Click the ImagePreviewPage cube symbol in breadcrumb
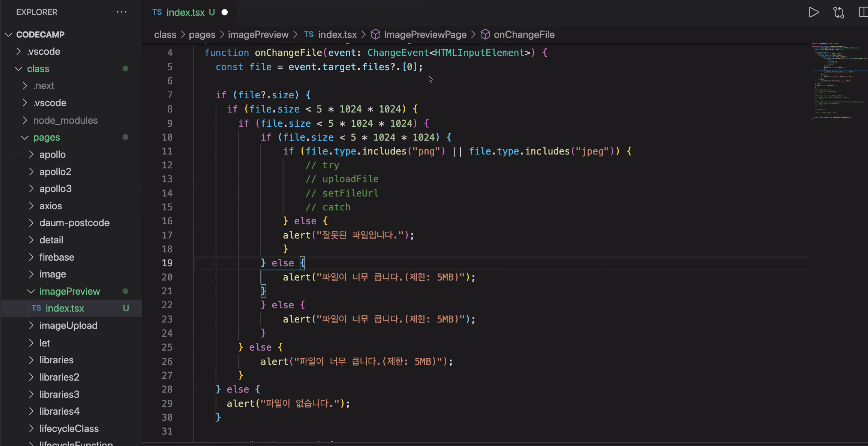 click(375, 34)
